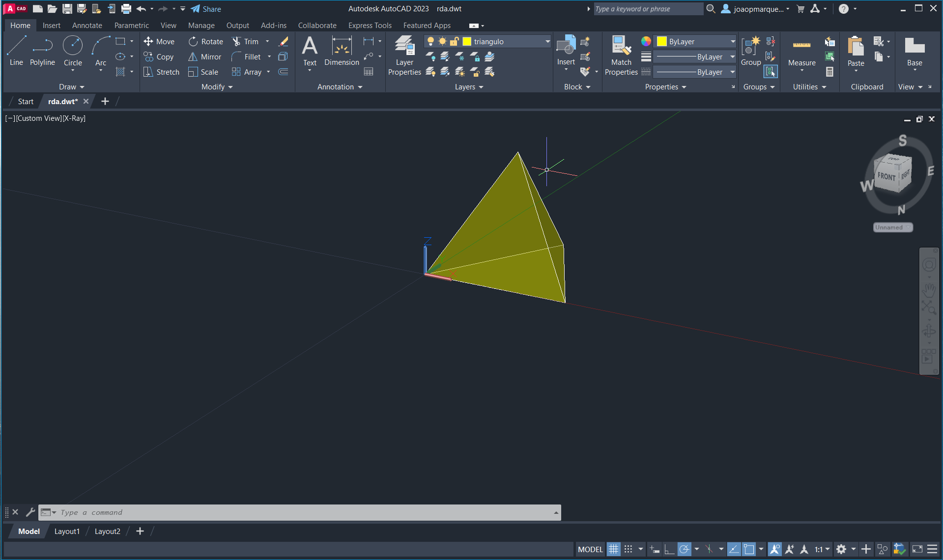Toggle grid display in status bar
Viewport: 943px width, 560px height.
coord(613,549)
